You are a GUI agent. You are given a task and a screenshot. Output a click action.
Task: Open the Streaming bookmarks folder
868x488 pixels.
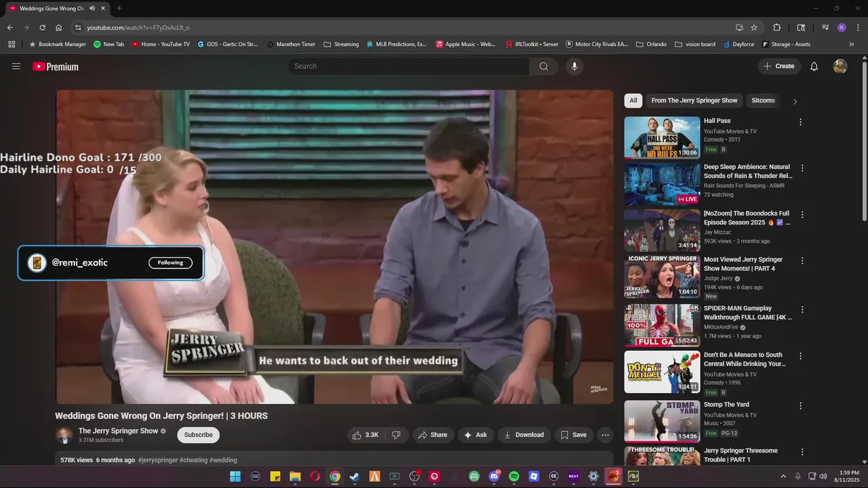341,44
